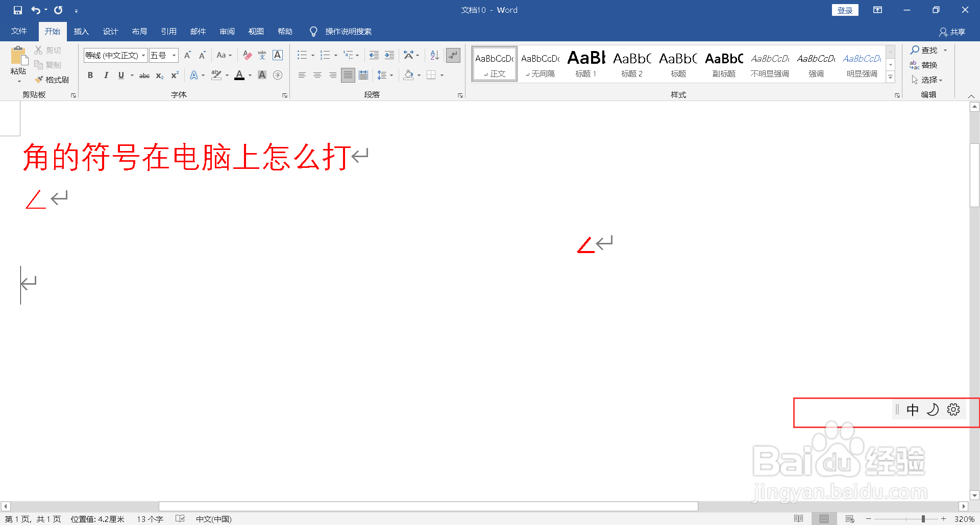980x525 pixels.
Task: Click the spelling check icon in status bar
Action: tap(180, 519)
